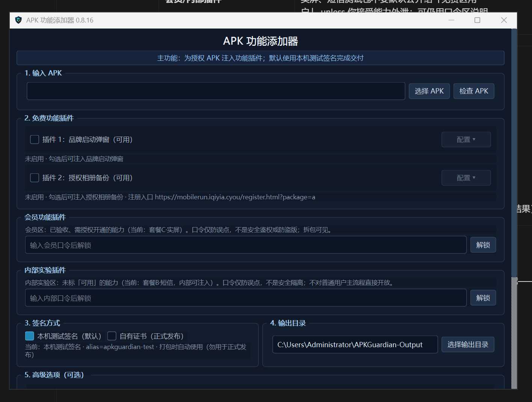Click the 1. 输入 APK section label

43,73
